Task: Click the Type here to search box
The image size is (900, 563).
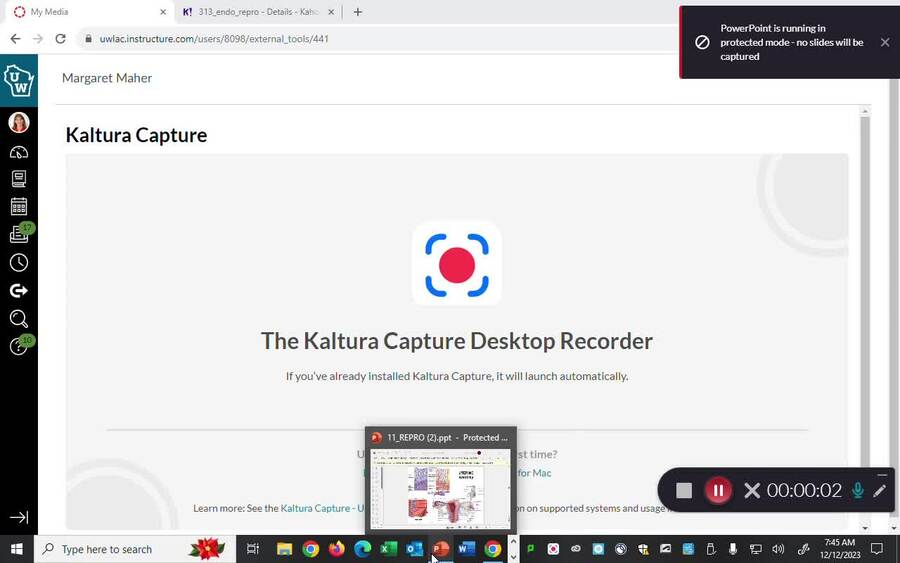Action: coord(135,549)
